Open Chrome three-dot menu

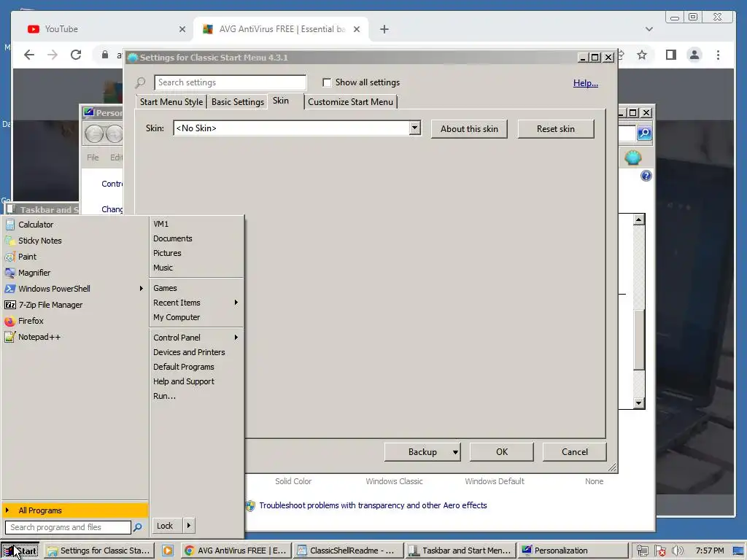[x=718, y=55]
